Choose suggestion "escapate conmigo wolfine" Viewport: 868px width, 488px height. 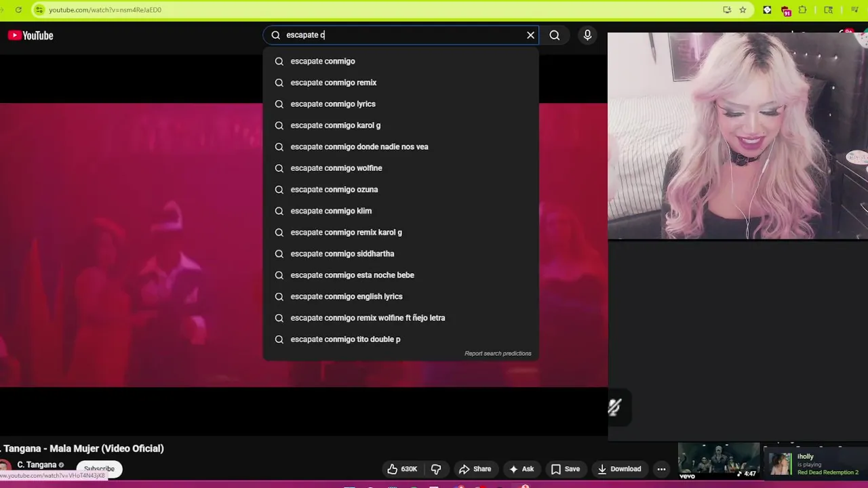[401, 168]
